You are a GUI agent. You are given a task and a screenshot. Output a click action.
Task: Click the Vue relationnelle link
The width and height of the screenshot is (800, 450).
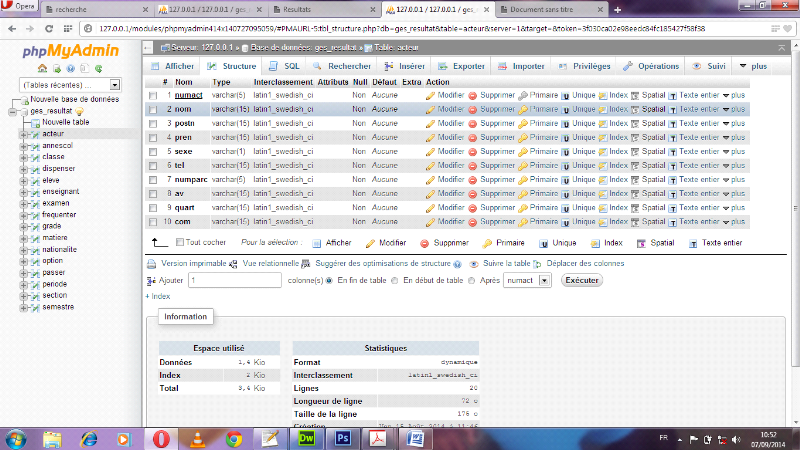pyautogui.click(x=270, y=264)
